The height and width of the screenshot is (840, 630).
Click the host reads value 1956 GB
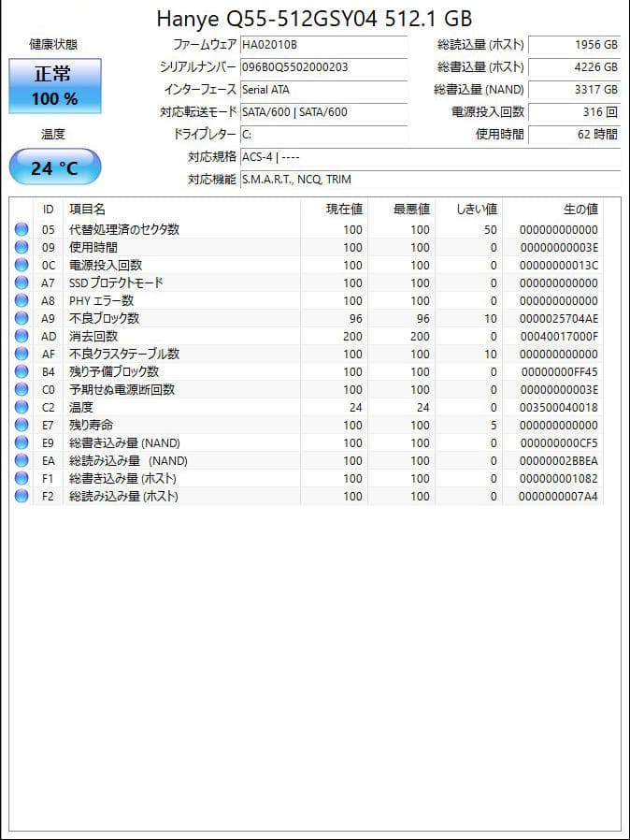(x=574, y=45)
